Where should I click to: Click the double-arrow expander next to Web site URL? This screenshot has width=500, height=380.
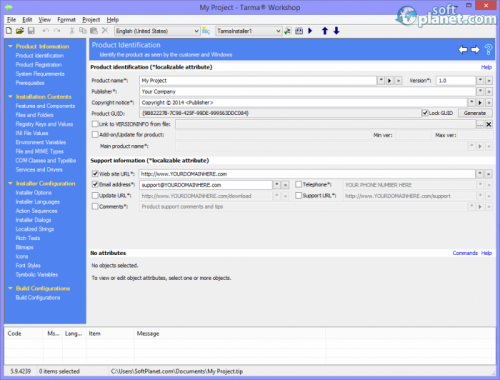coord(489,174)
